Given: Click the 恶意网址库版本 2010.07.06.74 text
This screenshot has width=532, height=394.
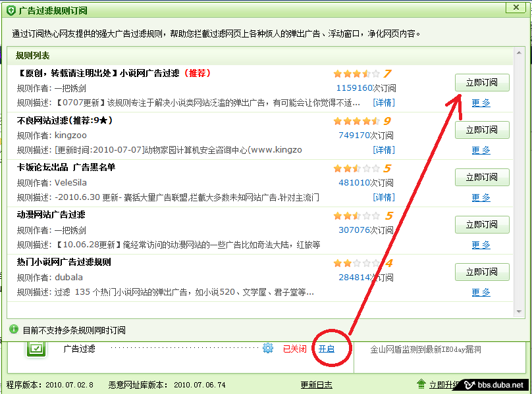Looking at the screenshot, I should pos(167,385).
